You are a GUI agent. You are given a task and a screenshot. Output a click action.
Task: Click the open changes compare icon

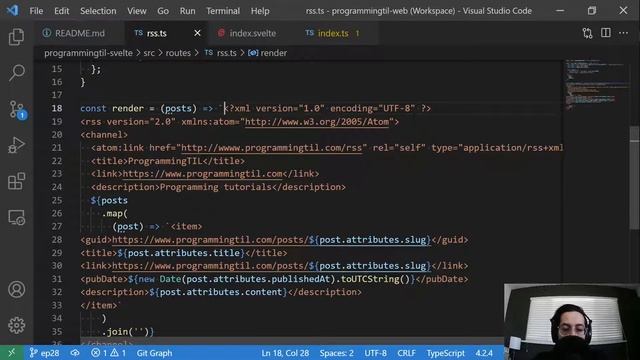[x=587, y=33]
